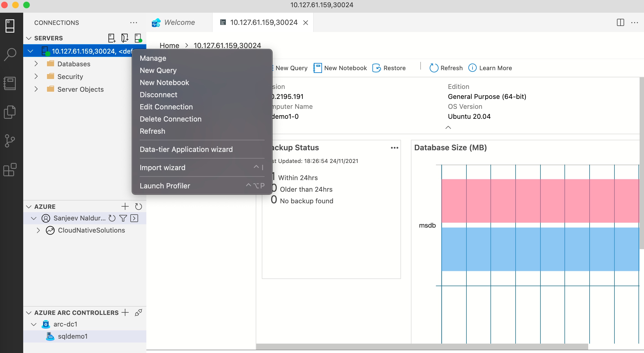Choose Import wizard from context menu
This screenshot has width=644, height=353.
pos(202,168)
